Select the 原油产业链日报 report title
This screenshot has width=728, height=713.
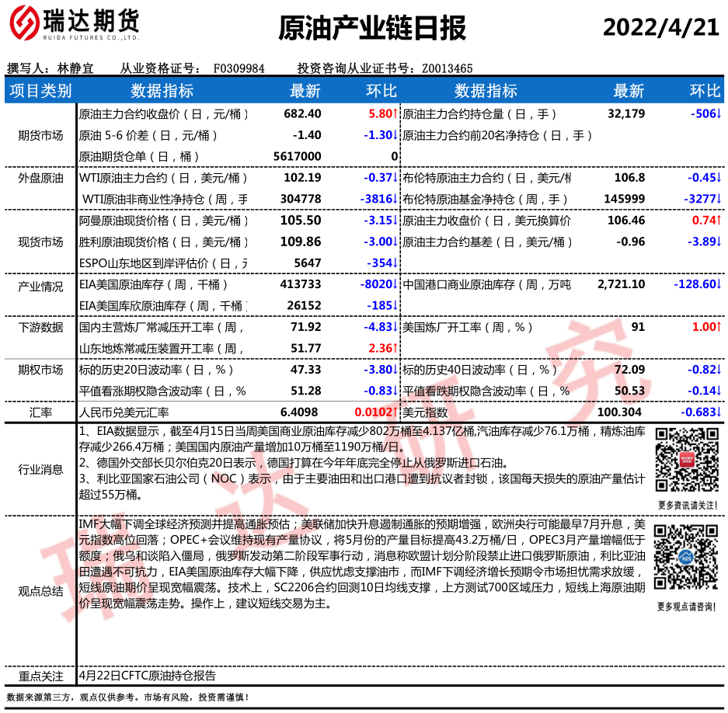click(372, 28)
